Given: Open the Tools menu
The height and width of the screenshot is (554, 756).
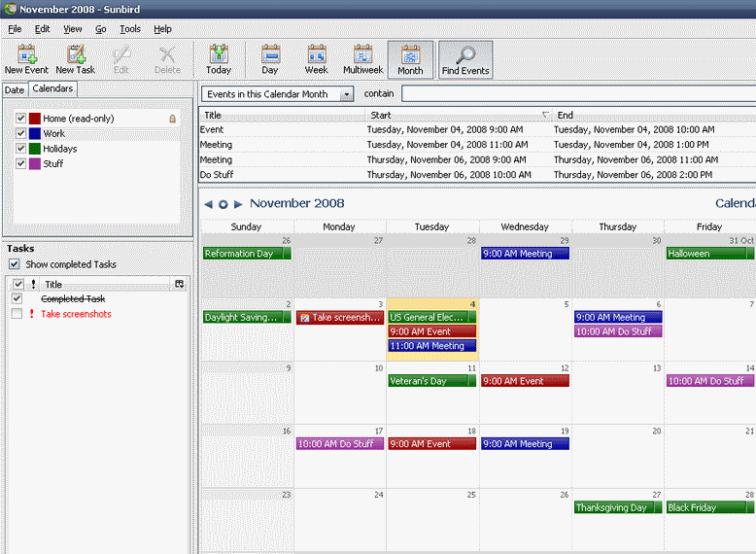Looking at the screenshot, I should (130, 29).
